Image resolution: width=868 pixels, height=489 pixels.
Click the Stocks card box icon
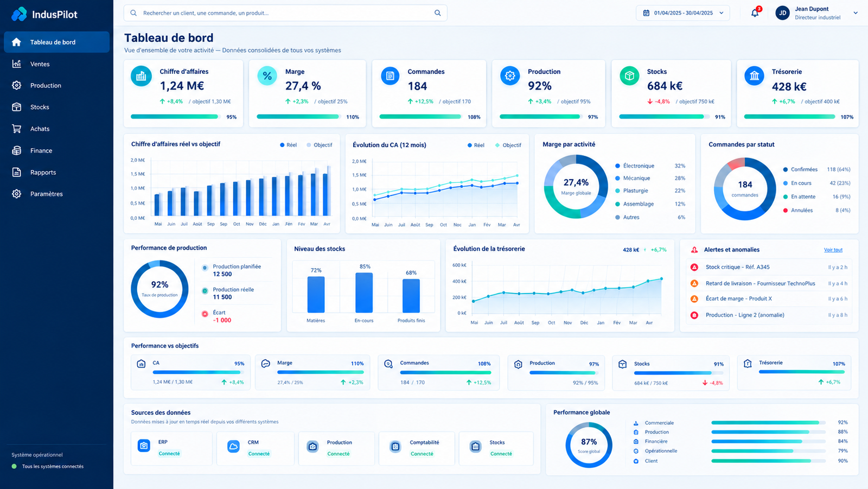(629, 76)
